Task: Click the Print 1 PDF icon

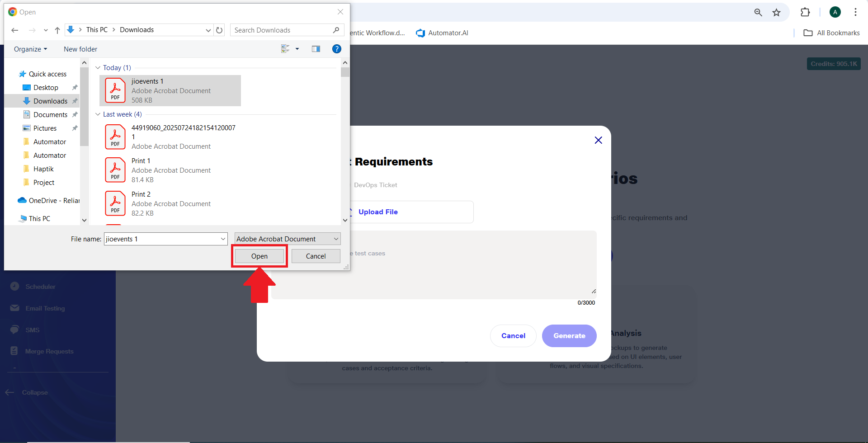Action: point(115,170)
